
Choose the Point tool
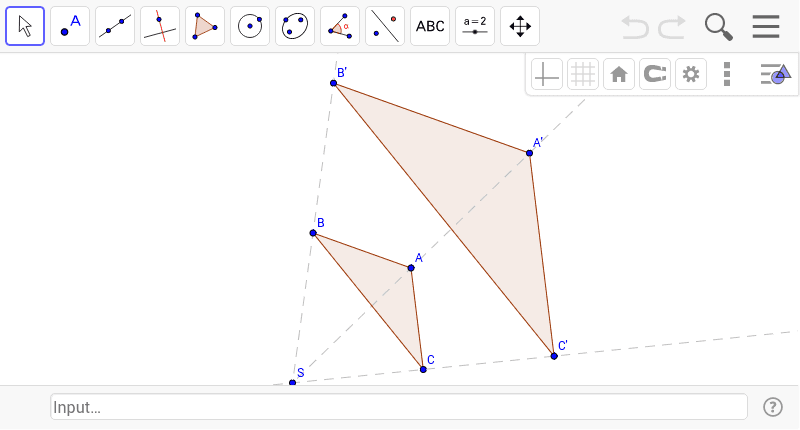70,26
